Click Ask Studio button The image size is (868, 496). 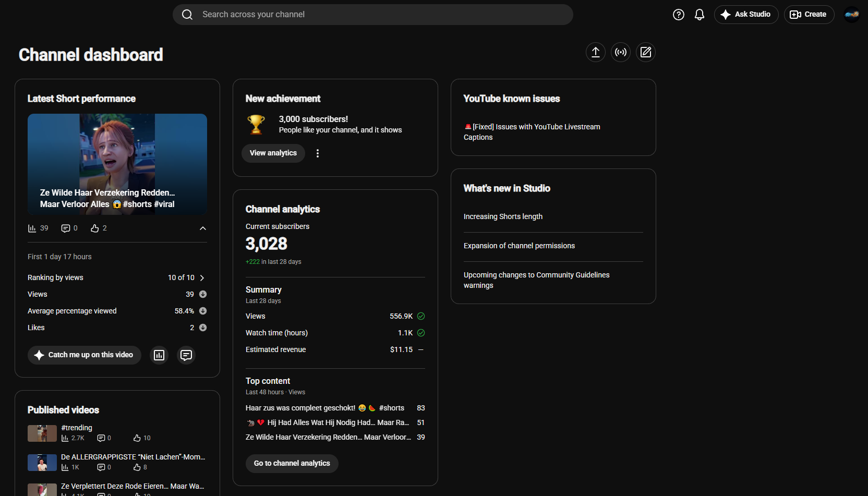pyautogui.click(x=746, y=15)
